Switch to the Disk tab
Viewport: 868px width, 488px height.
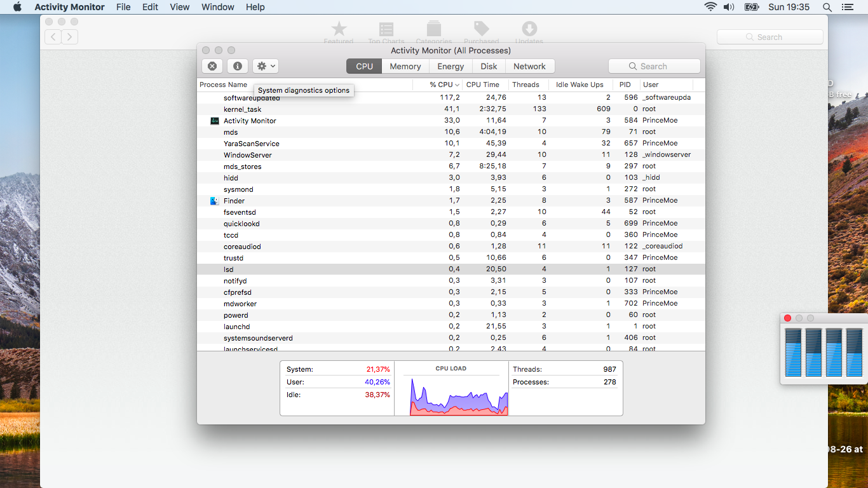click(489, 66)
